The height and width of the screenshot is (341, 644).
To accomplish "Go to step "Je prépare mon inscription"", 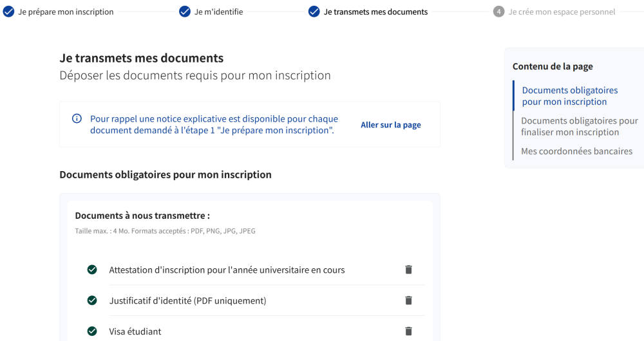I will pyautogui.click(x=66, y=12).
